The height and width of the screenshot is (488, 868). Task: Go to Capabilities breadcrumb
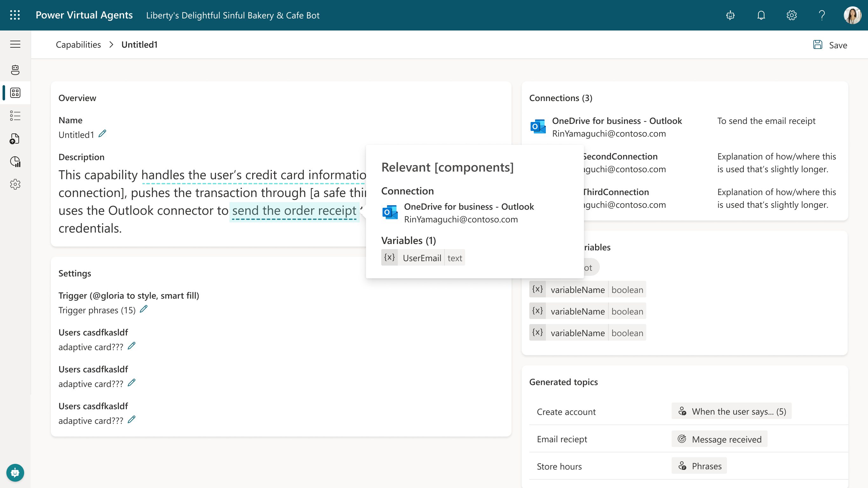(78, 44)
